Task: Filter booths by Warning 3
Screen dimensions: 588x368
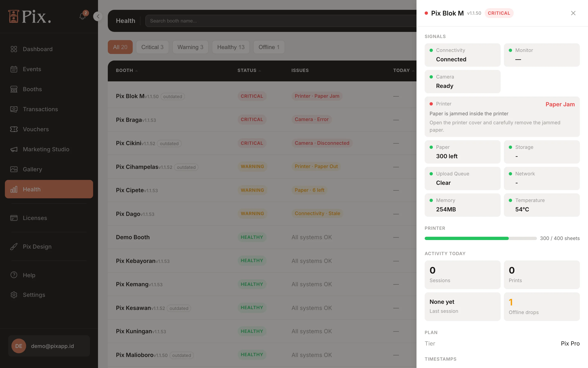Action: click(x=190, y=47)
